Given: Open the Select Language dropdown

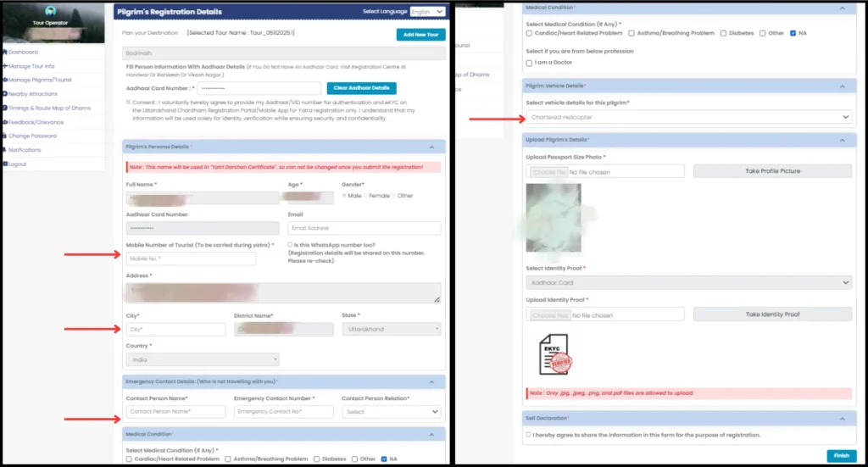Looking at the screenshot, I should coord(426,12).
